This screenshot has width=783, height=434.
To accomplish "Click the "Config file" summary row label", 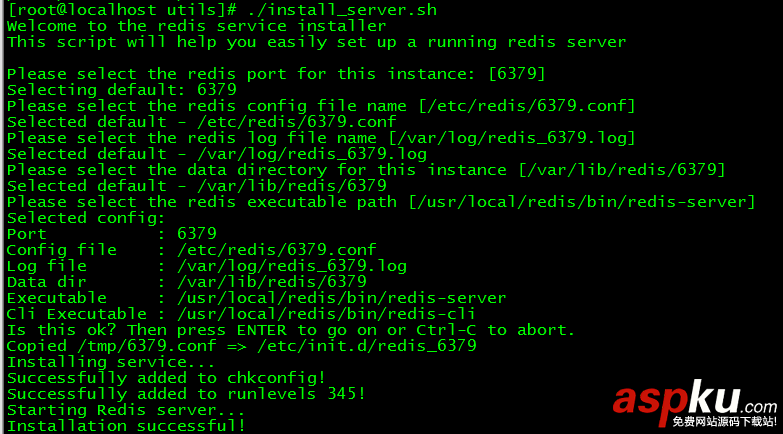I will pos(61,250).
